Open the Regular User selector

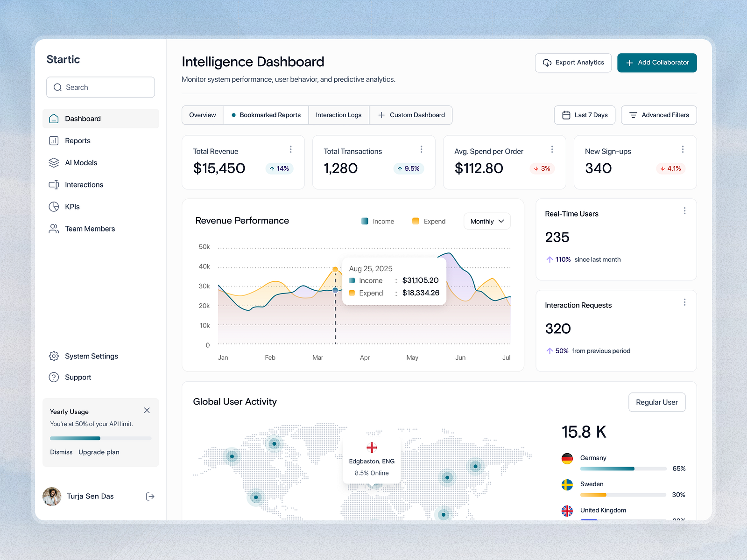point(656,402)
